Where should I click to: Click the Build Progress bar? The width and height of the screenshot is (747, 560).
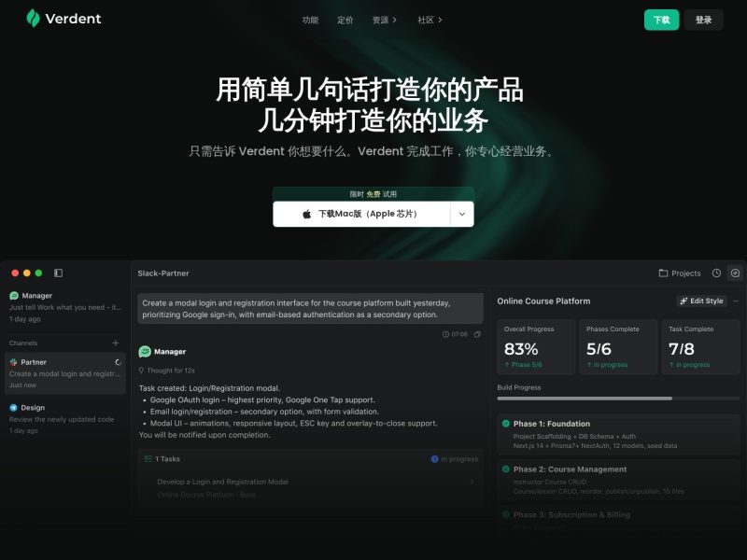pos(618,399)
